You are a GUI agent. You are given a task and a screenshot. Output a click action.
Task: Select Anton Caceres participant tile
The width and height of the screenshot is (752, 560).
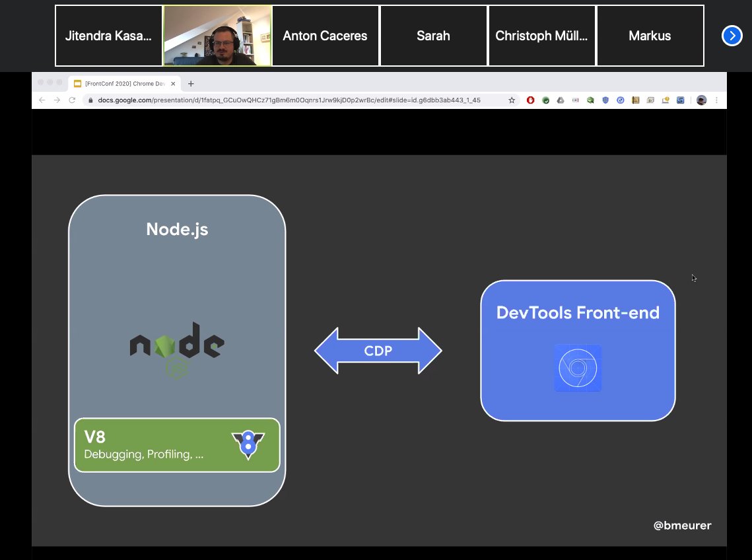coord(325,36)
